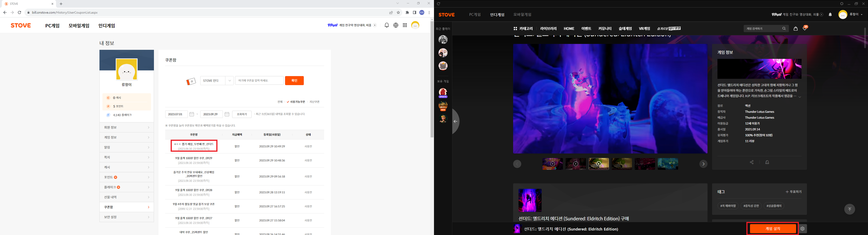
Task: Open the language globe icon
Action: click(x=396, y=25)
